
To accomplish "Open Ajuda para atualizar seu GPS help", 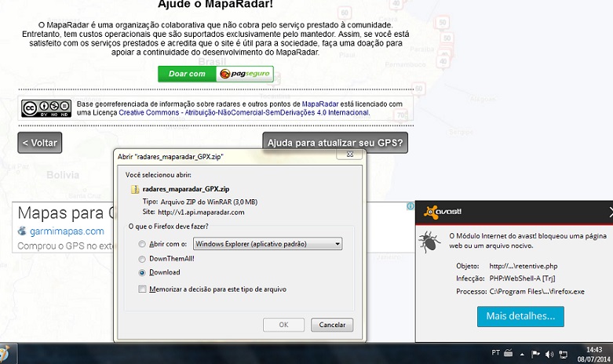I will (335, 143).
